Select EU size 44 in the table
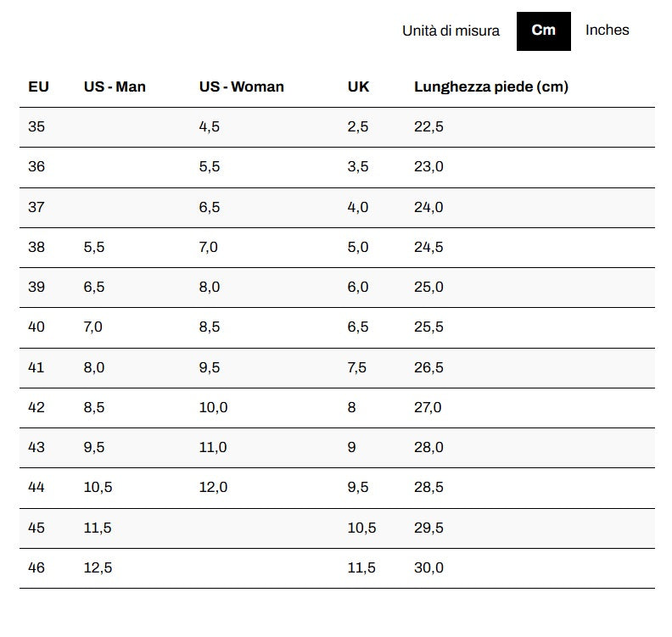The width and height of the screenshot is (672, 637). tap(36, 488)
